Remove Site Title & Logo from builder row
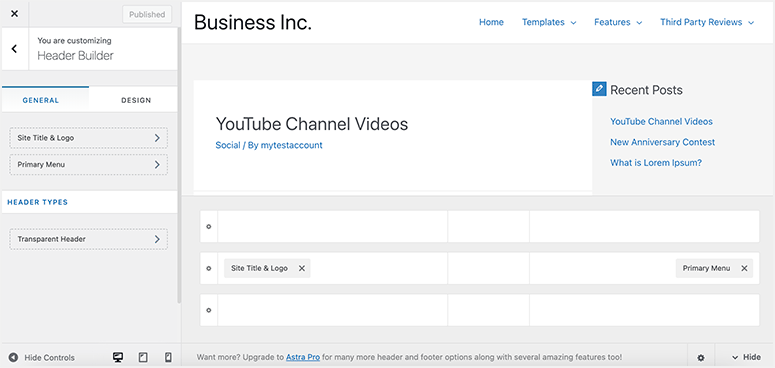This screenshot has height=368, width=775. coord(301,268)
